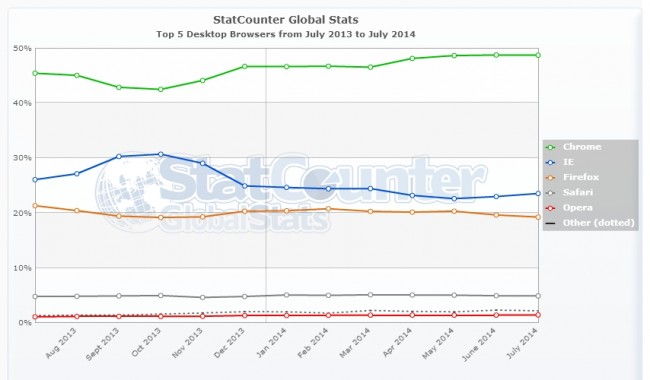Click Chrome's data point at April 2014
This screenshot has width=650, height=380.
[x=412, y=58]
